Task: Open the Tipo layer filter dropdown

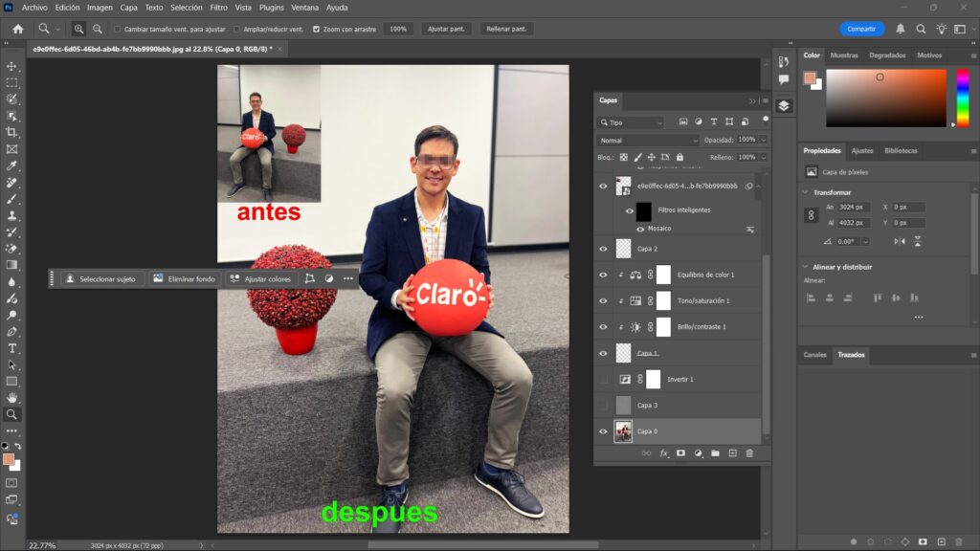Action: click(x=630, y=122)
